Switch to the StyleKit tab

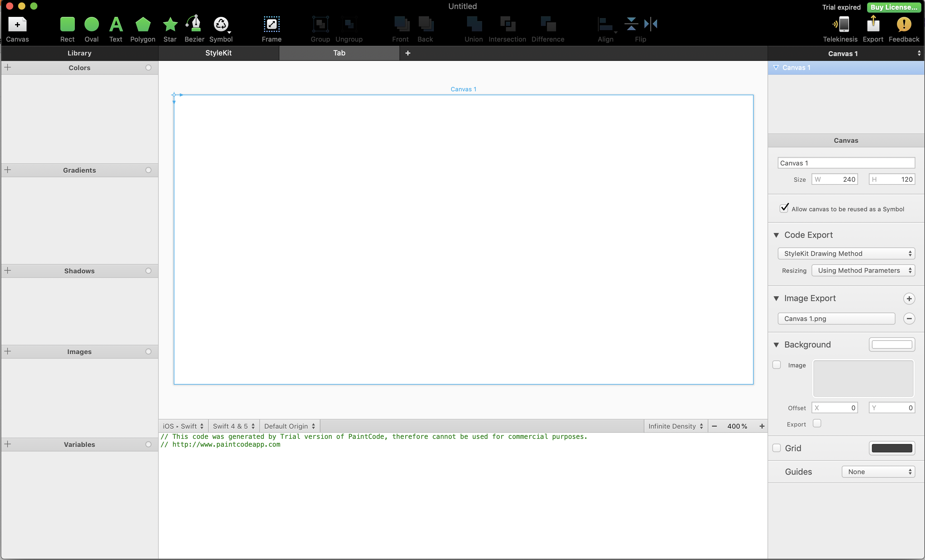218,53
